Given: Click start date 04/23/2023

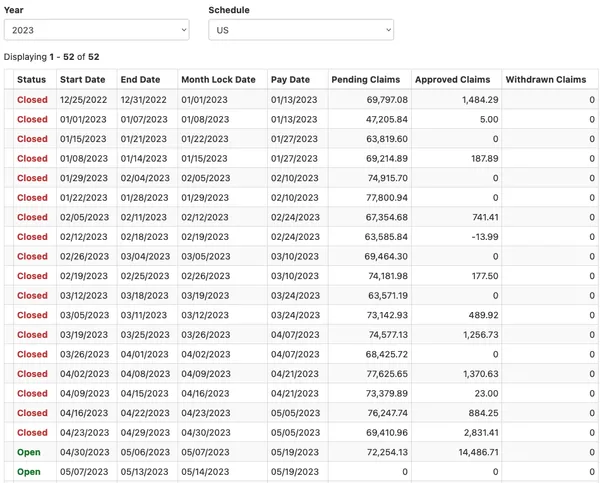Looking at the screenshot, I should (x=85, y=432).
